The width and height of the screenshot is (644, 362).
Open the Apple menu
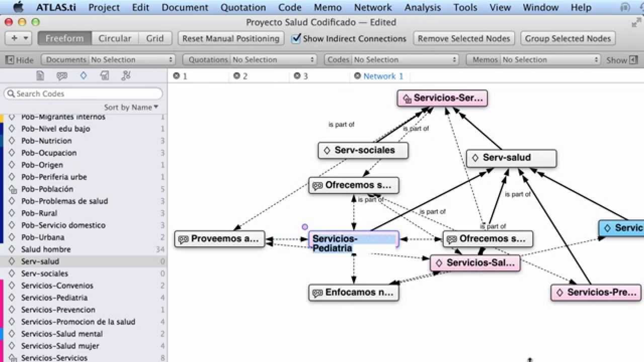click(x=18, y=7)
